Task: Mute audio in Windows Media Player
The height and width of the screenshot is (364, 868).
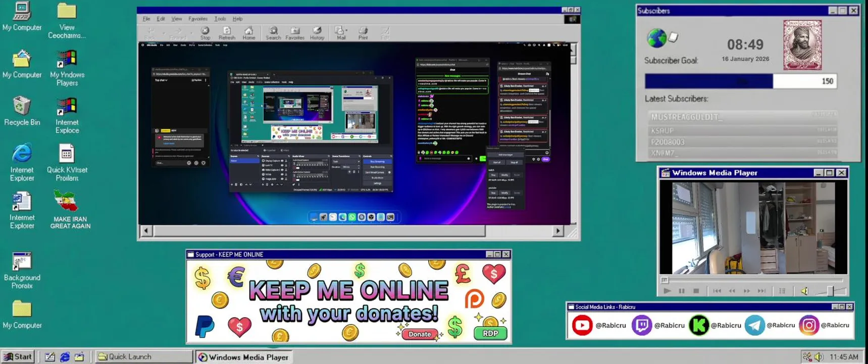Action: tap(804, 291)
